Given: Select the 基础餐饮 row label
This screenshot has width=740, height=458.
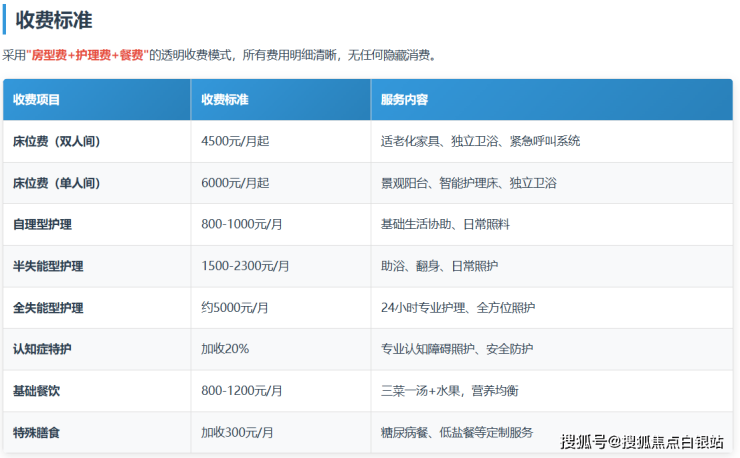Looking at the screenshot, I should click(x=37, y=391).
